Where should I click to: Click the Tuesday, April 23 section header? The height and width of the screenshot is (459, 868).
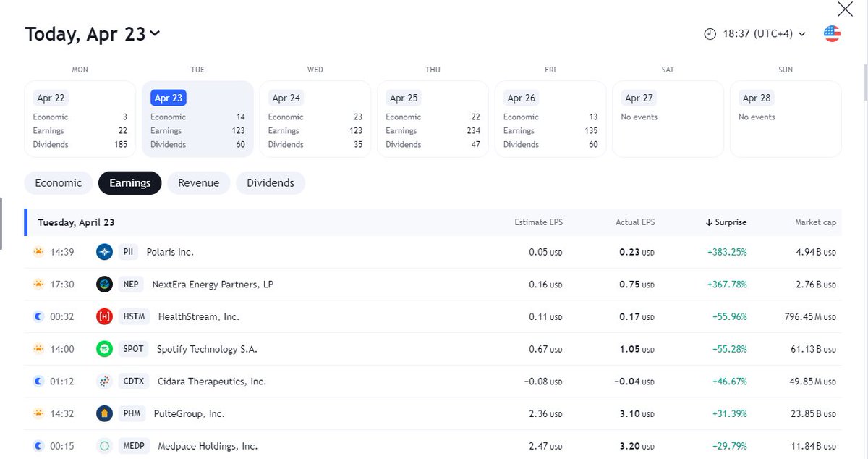pyautogui.click(x=76, y=222)
